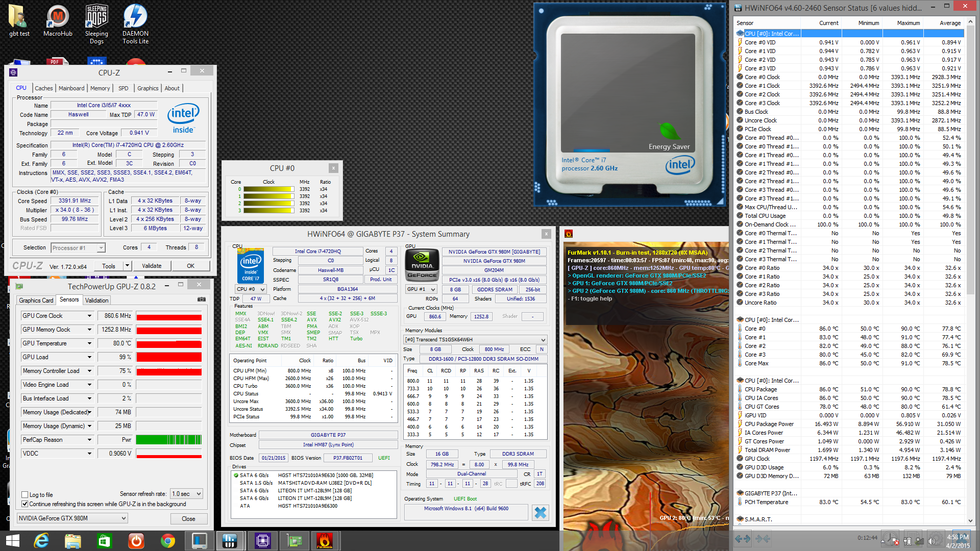Image resolution: width=980 pixels, height=551 pixels.
Task: Click the expand-all arrows icon in the HWiNFO sensor toolbar
Action: (x=743, y=538)
